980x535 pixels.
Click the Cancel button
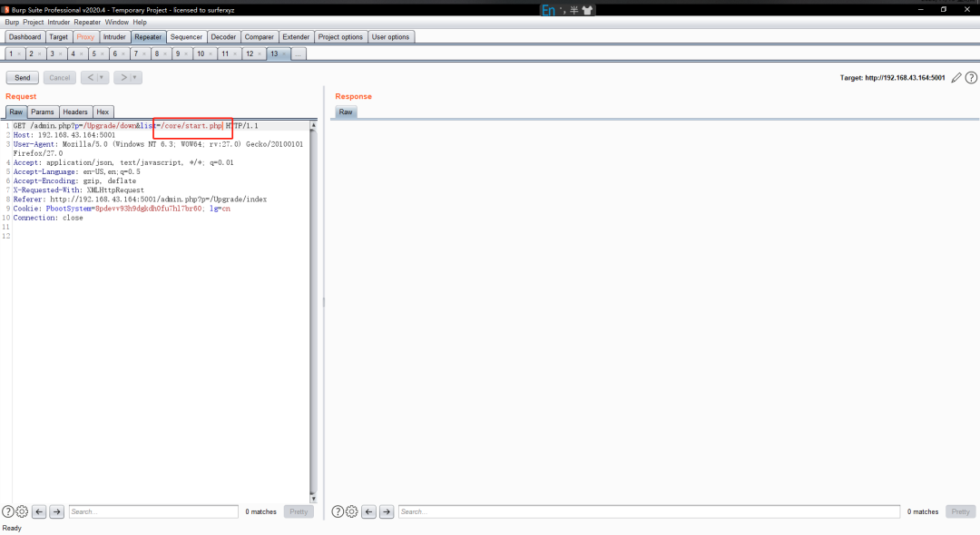(x=59, y=77)
